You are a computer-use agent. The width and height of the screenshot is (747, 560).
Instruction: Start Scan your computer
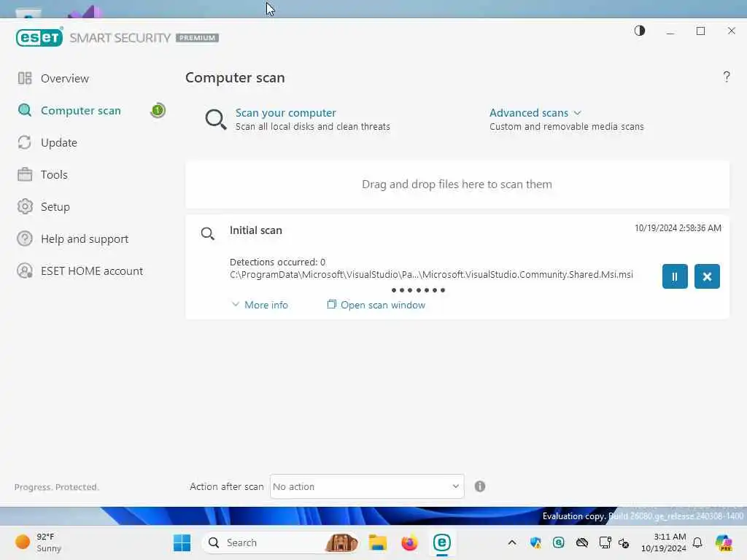click(285, 113)
